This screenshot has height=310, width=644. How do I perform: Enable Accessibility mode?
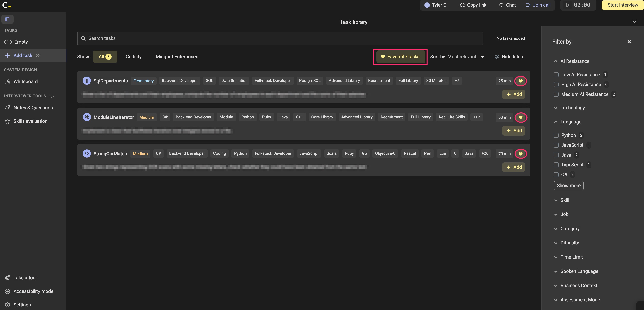click(x=29, y=291)
